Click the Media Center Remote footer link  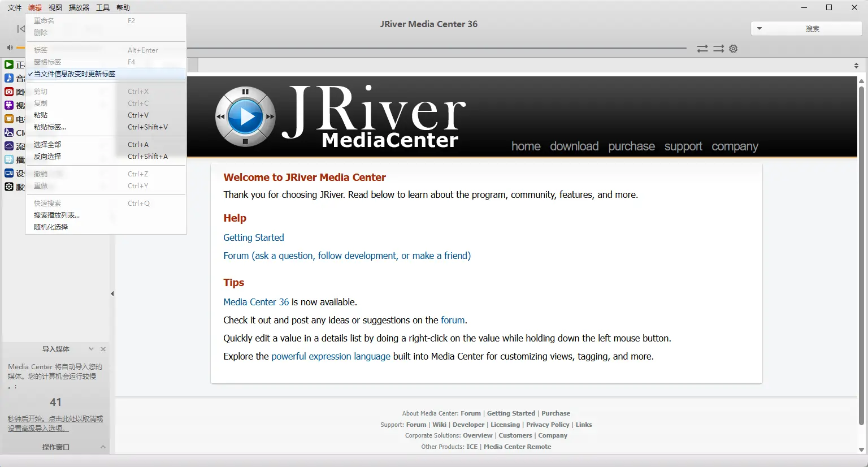[517, 447]
